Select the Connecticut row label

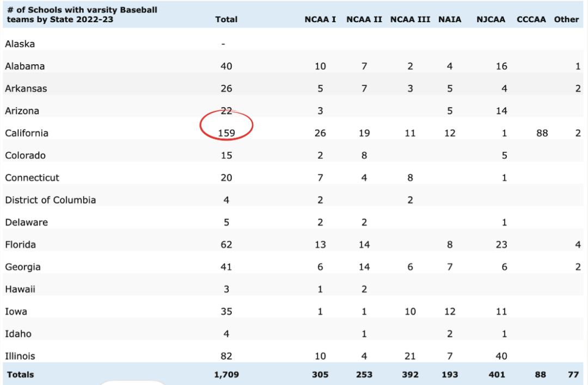(x=32, y=178)
